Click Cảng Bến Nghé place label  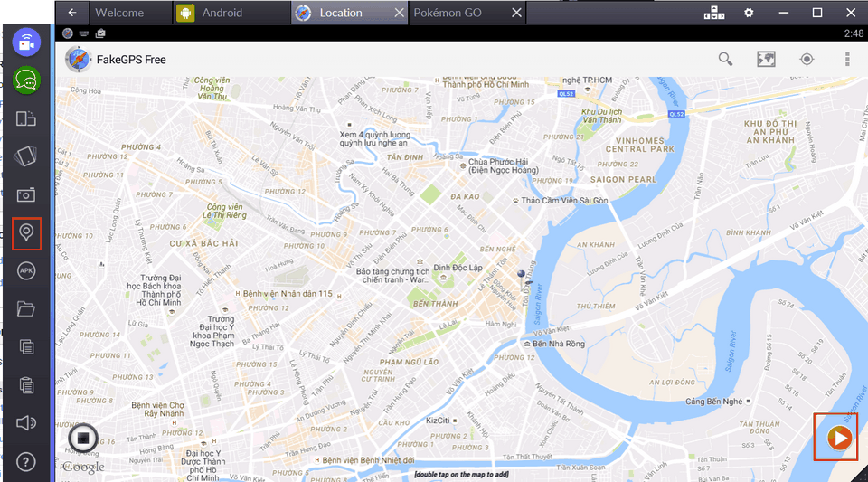(x=713, y=402)
